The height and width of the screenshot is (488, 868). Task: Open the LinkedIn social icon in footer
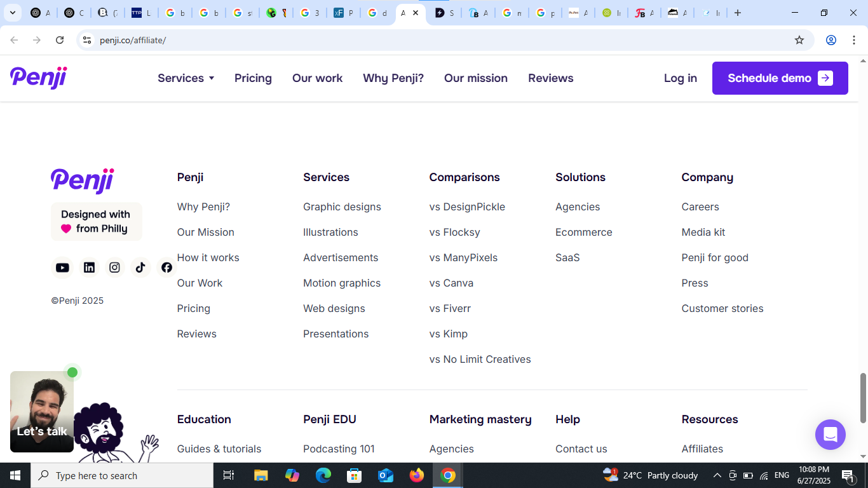tap(89, 268)
